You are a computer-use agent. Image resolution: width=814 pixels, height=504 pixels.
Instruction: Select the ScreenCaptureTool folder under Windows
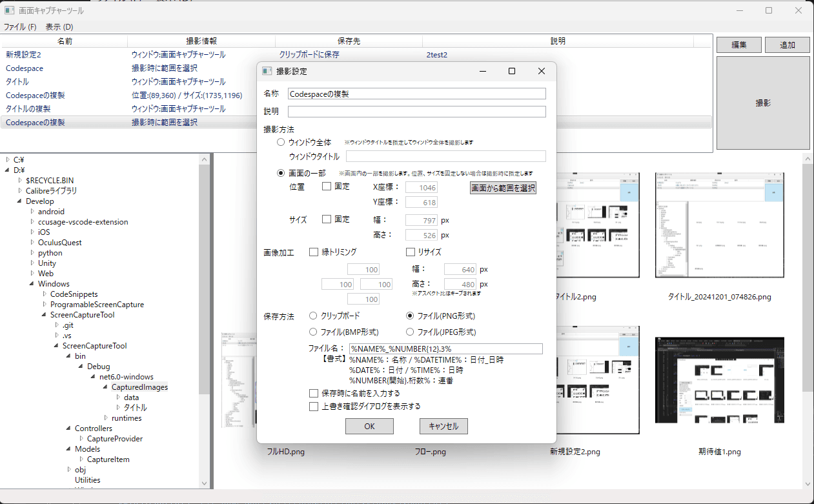click(82, 314)
